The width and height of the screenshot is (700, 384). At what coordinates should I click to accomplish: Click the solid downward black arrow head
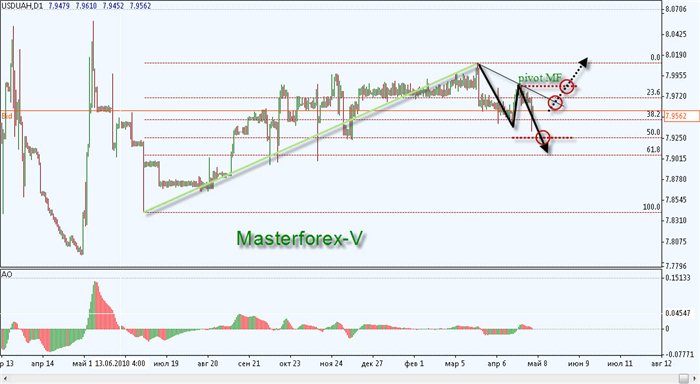tap(545, 148)
